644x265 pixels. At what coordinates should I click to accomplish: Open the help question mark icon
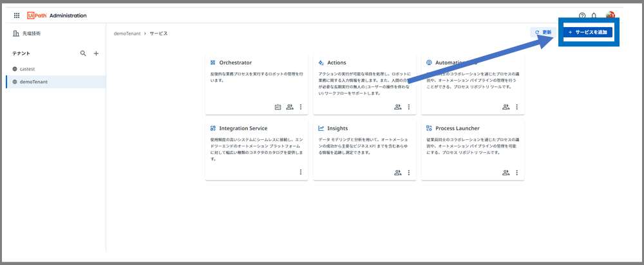(x=582, y=15)
